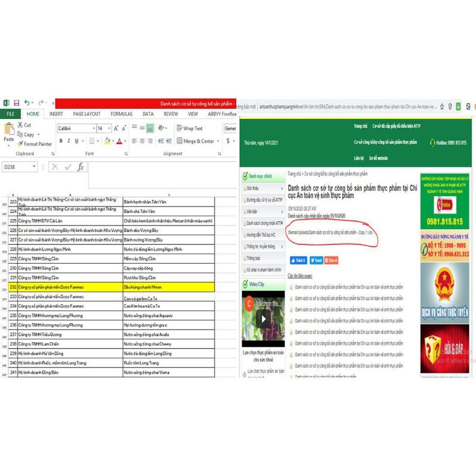This screenshot has width=476, height=476.
Task: Increase the font size with the large A
Action: pyautogui.click(x=116, y=129)
